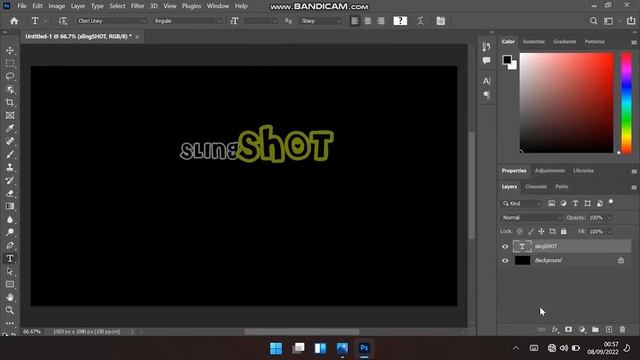Center align text
640x360 pixels.
[368, 21]
